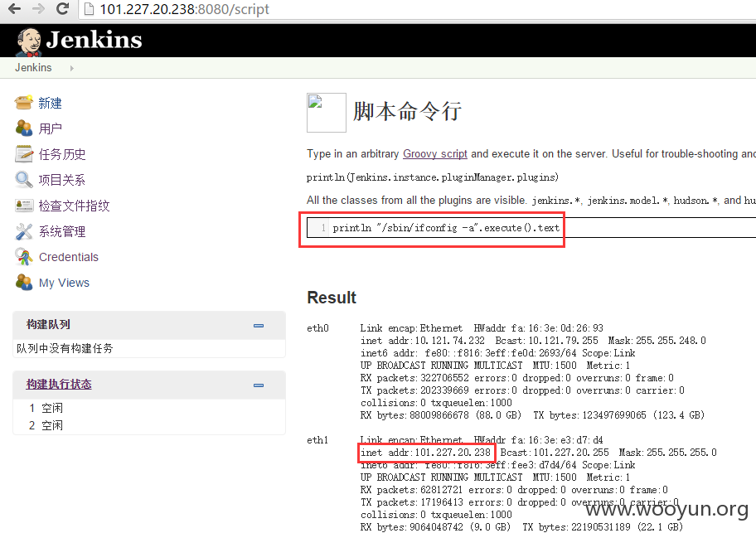Open the 用户 link
Viewport: 756px width, 533px height.
pos(50,128)
